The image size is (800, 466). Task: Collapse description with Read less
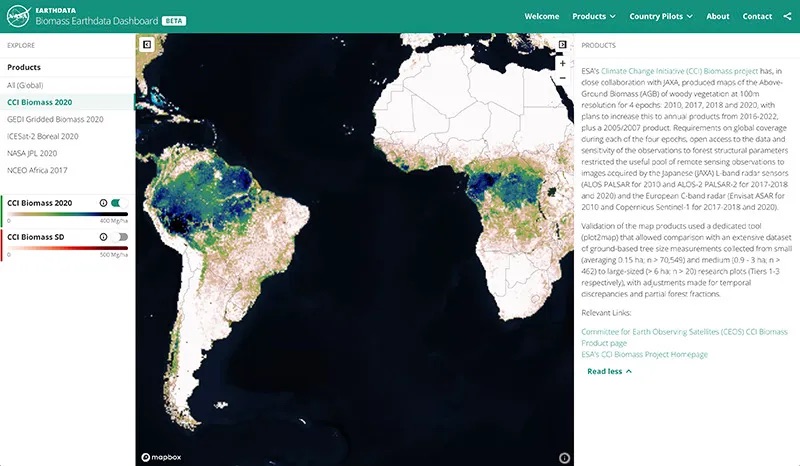coord(609,371)
